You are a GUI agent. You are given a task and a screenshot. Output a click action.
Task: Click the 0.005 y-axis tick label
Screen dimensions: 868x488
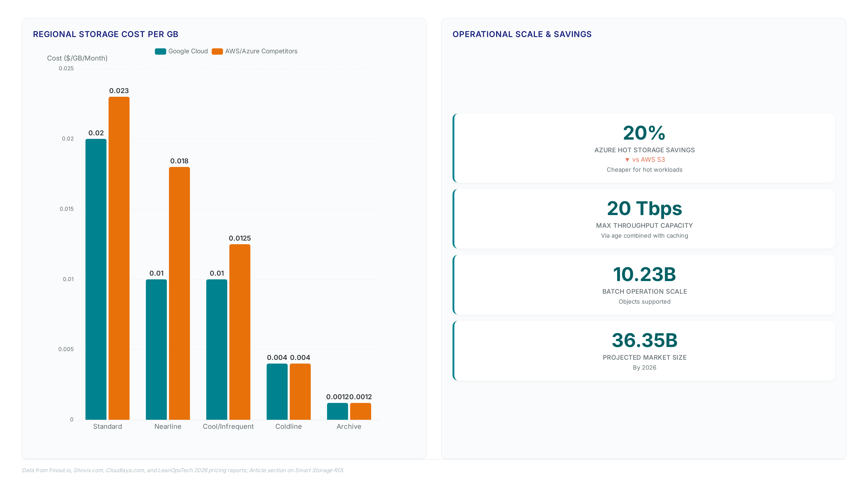(66, 349)
